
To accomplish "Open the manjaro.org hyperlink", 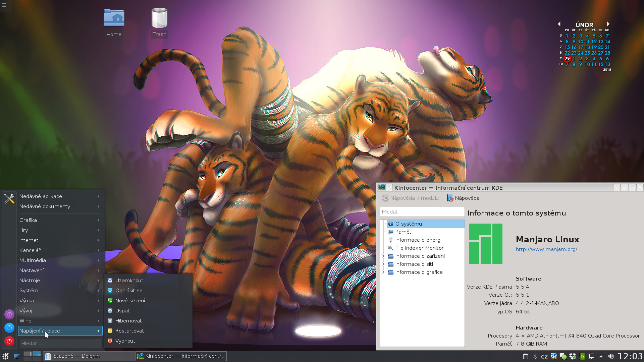I will tap(546, 249).
